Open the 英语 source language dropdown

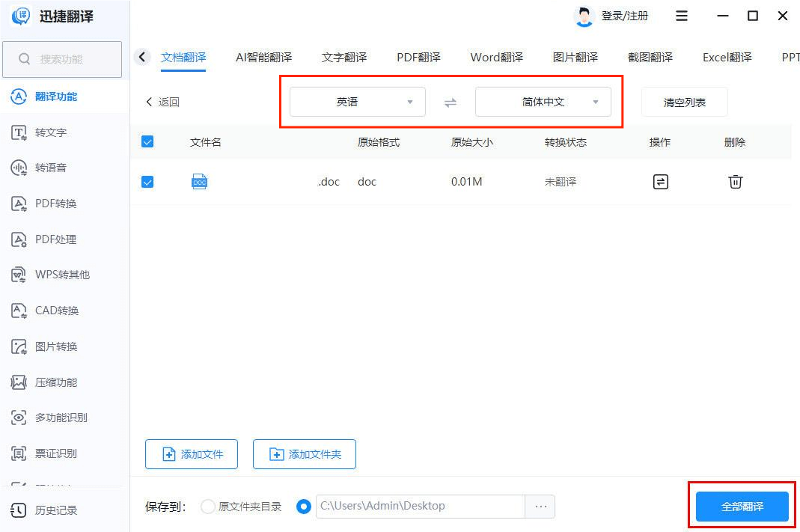(x=357, y=102)
